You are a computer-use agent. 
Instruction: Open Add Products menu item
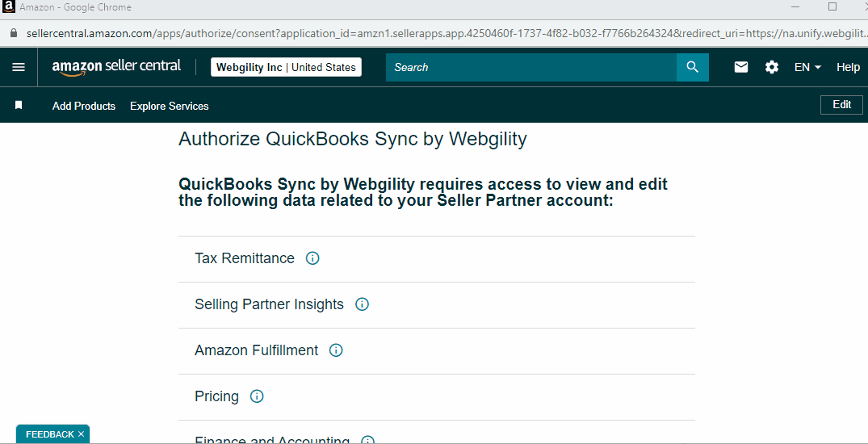[84, 106]
